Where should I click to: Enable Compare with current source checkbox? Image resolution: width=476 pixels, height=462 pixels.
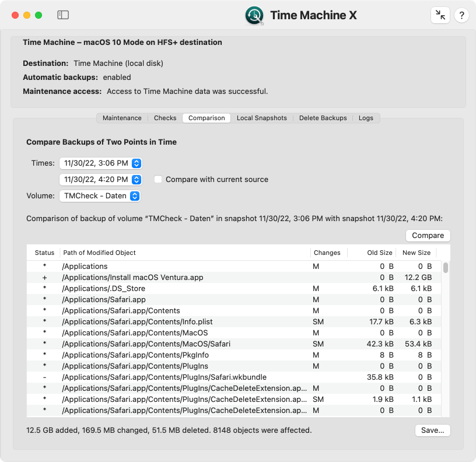coord(158,179)
